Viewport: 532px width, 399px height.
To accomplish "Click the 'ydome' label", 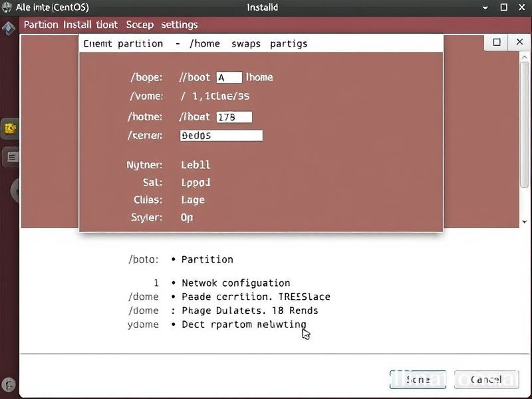I will tap(143, 325).
